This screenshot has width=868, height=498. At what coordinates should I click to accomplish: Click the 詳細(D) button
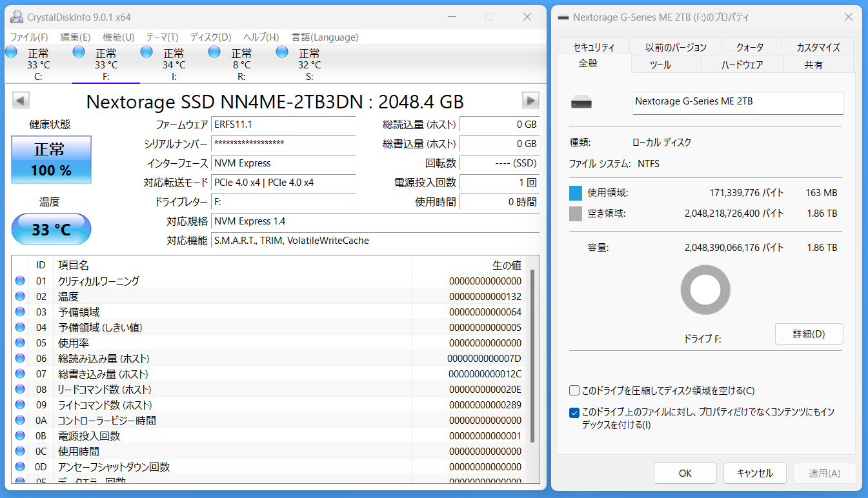809,334
